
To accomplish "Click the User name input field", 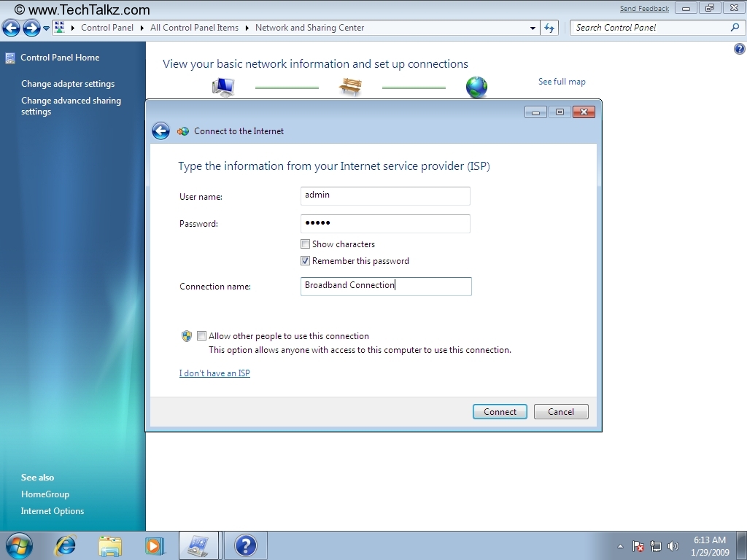I will 385,196.
